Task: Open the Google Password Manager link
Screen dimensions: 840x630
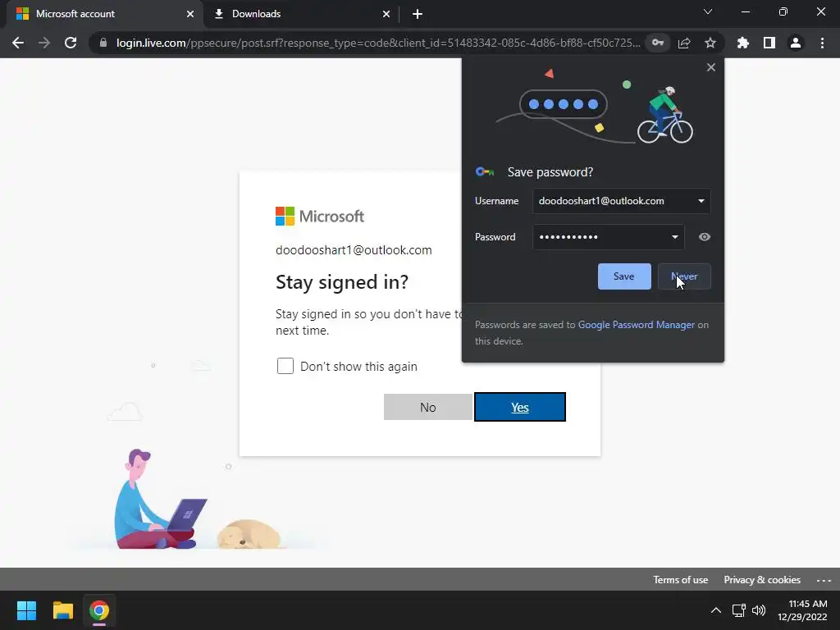Action: [636, 325]
